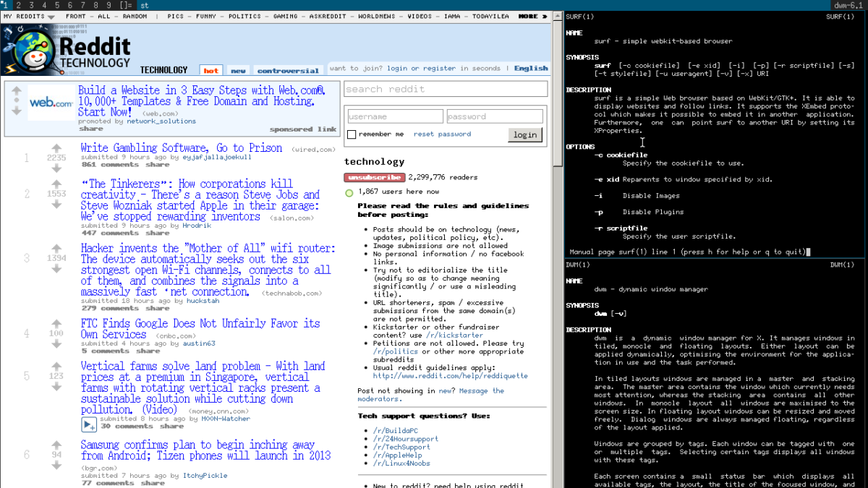The image size is (868, 488).
Task: Open the /r/Linux4Noobs link
Action: click(x=401, y=463)
